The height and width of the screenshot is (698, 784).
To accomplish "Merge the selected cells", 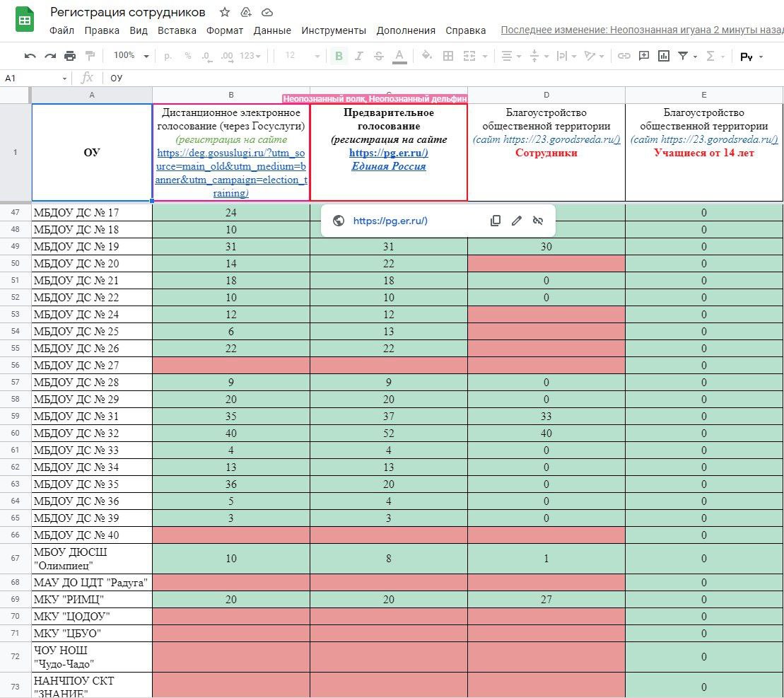I will (469, 56).
